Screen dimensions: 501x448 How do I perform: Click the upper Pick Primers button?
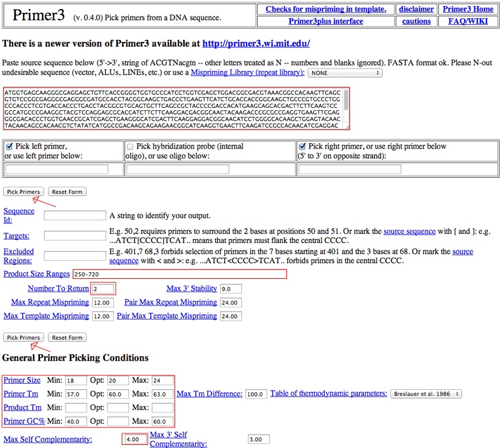pos(24,192)
